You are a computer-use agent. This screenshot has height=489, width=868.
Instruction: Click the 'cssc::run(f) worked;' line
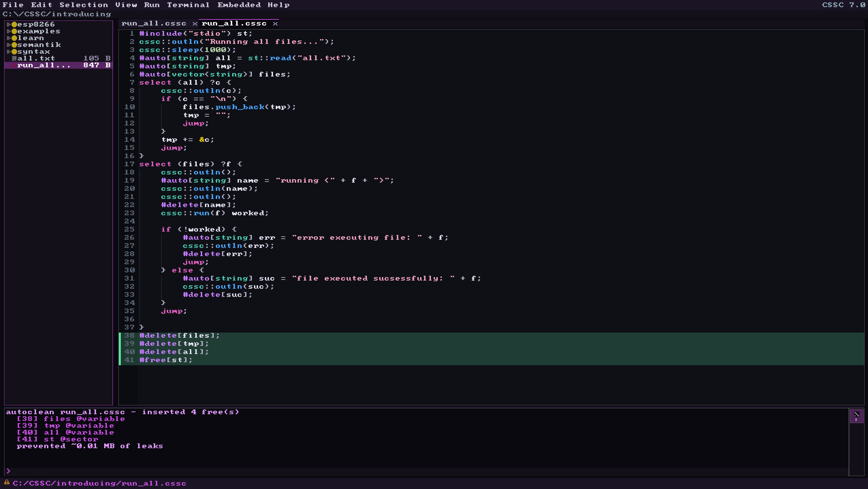click(x=214, y=213)
